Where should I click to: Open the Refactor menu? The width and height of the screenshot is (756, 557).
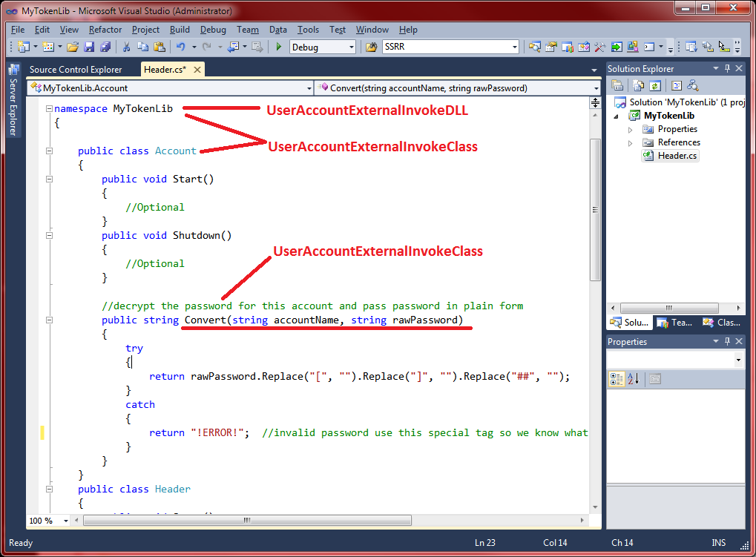click(x=105, y=30)
